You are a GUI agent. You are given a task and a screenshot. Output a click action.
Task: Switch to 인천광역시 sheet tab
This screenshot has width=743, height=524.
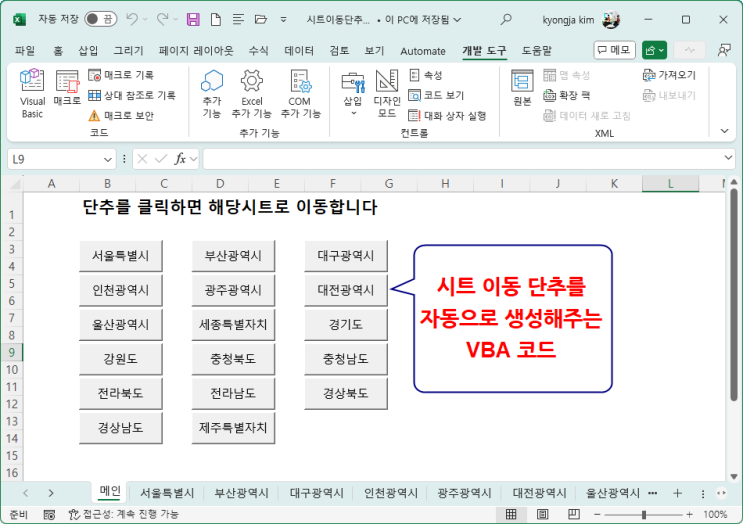click(x=391, y=493)
